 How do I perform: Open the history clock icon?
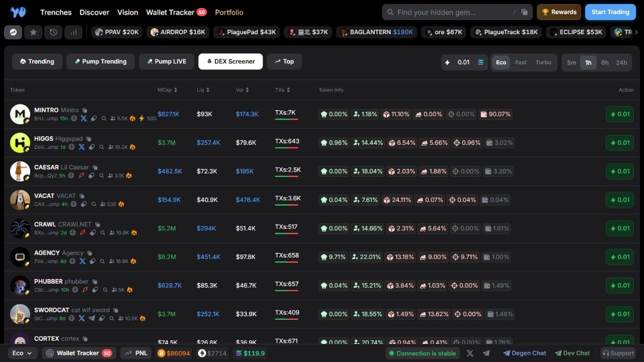[x=53, y=32]
